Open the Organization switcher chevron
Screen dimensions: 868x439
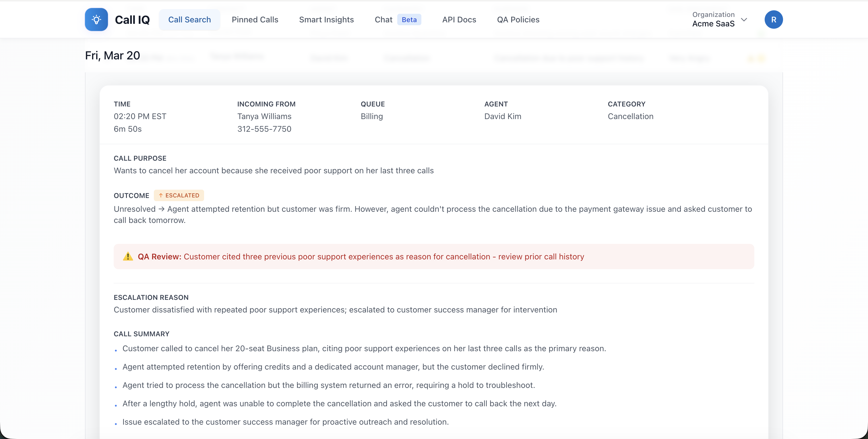coord(744,20)
